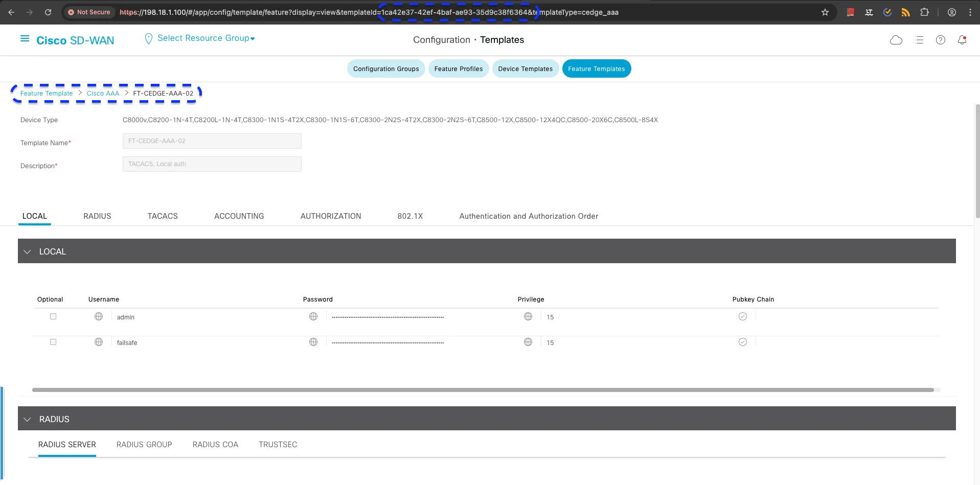Click the globe scope icon beside admin username

(x=99, y=316)
